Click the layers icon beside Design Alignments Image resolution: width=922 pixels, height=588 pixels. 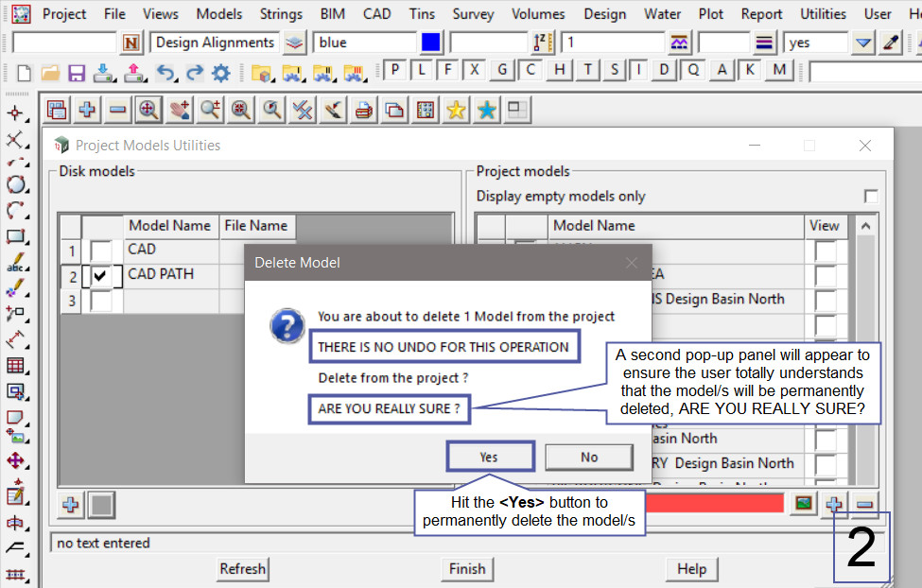click(294, 43)
